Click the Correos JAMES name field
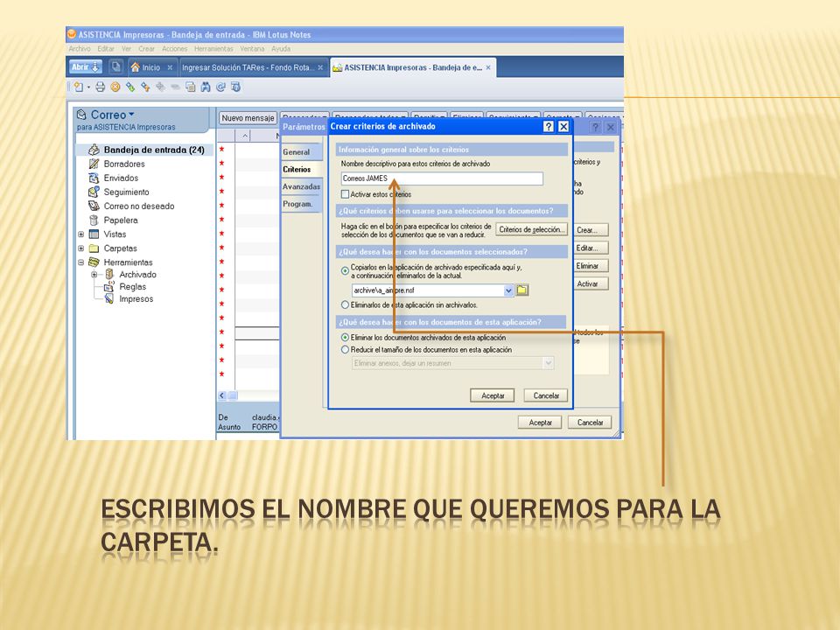The height and width of the screenshot is (630, 840). click(x=442, y=178)
